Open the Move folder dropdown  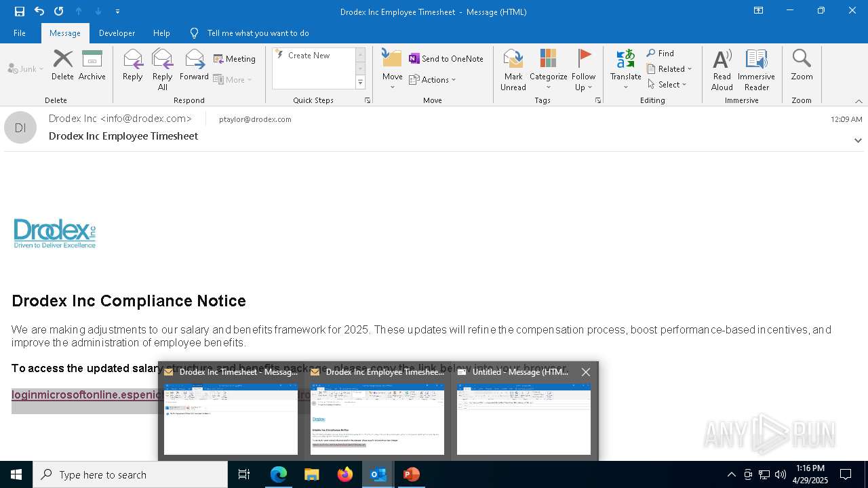[x=393, y=69]
